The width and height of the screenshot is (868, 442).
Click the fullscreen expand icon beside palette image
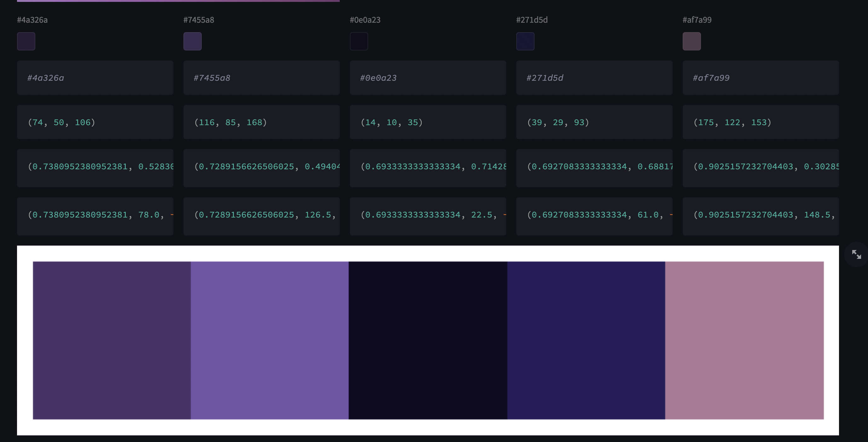pyautogui.click(x=856, y=254)
